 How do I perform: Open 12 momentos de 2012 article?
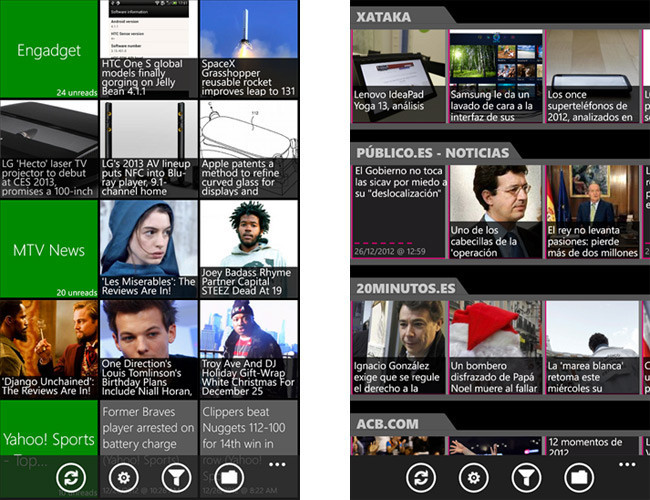592,446
